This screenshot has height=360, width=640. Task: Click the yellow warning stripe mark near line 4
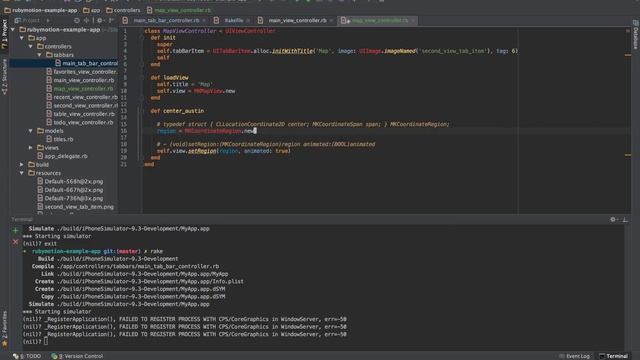[x=628, y=55]
